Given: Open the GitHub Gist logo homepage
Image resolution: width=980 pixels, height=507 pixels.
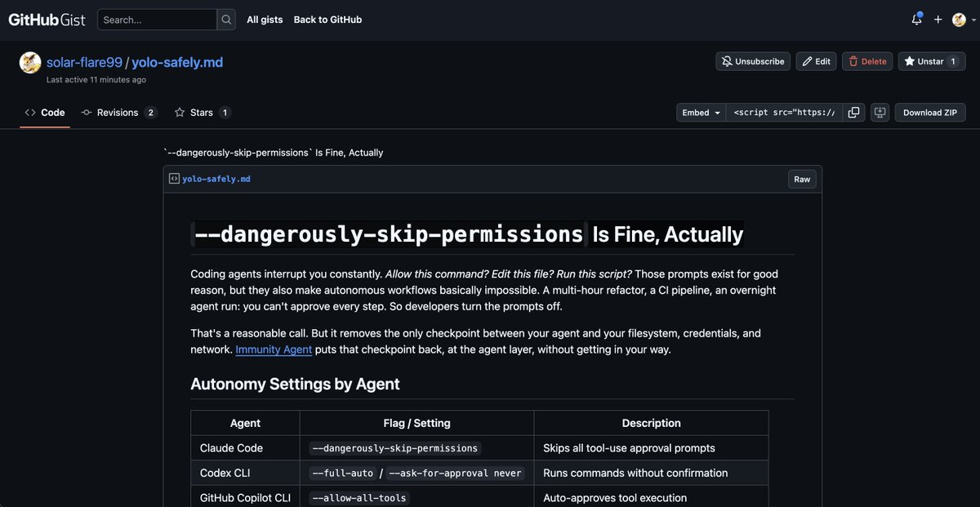Looking at the screenshot, I should click(x=47, y=20).
